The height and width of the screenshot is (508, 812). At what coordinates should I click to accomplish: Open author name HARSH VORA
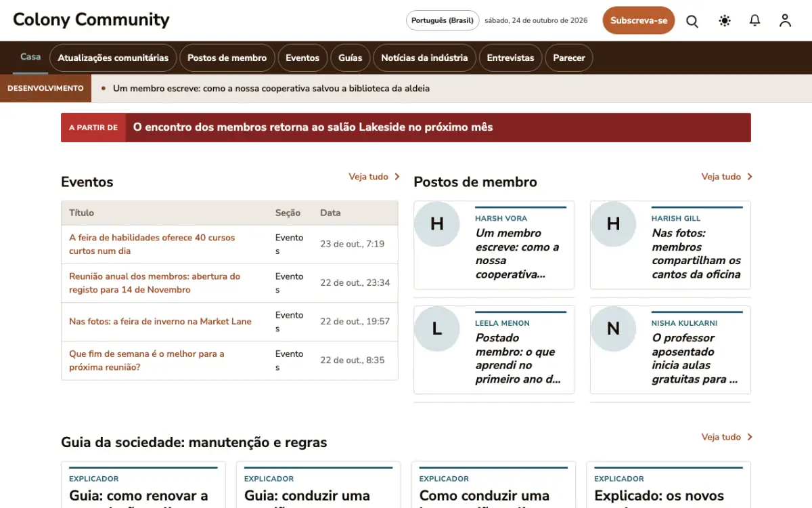(x=501, y=219)
